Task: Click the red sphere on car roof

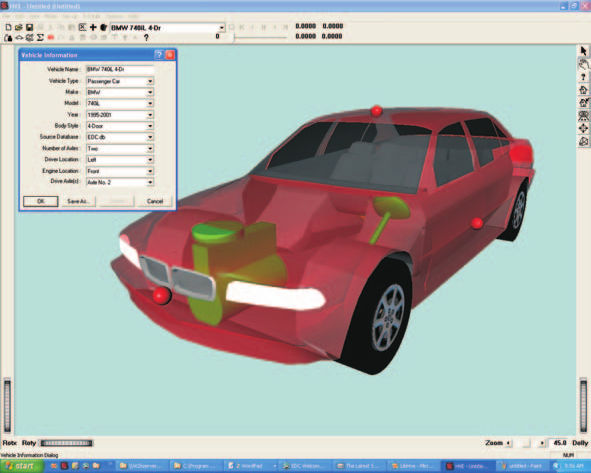Action: point(377,111)
